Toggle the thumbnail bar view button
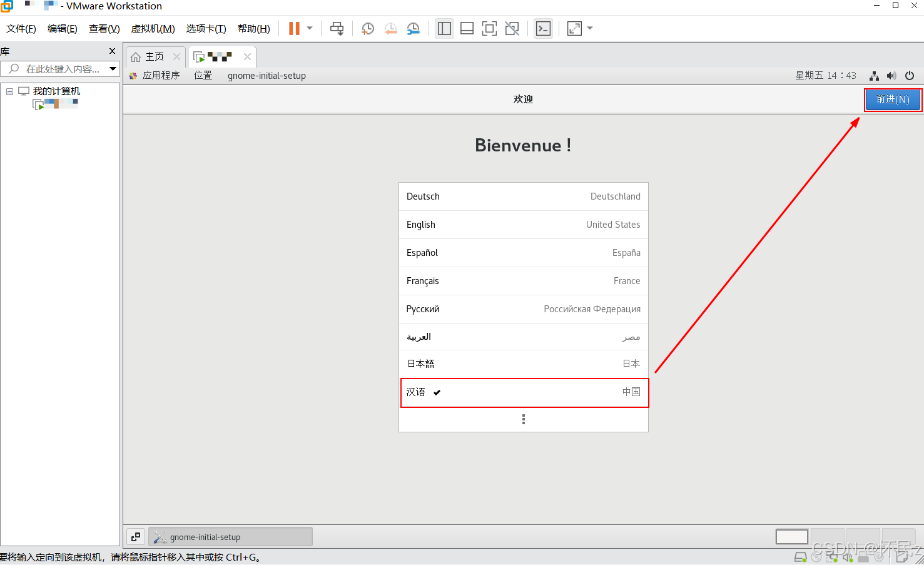This screenshot has width=924, height=565. [x=467, y=29]
